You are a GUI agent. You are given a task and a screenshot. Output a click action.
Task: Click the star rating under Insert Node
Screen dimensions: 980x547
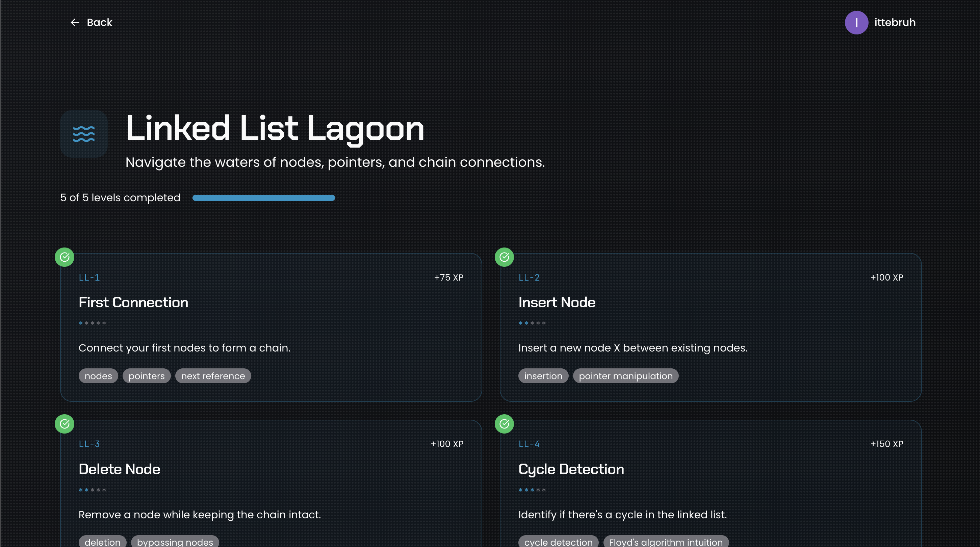point(532,323)
